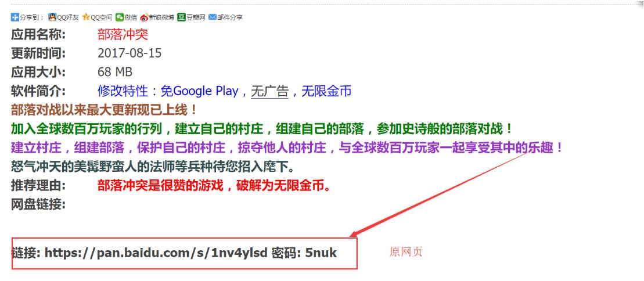Click the 5nuk password text
This screenshot has height=281, width=644.
pos(321,253)
